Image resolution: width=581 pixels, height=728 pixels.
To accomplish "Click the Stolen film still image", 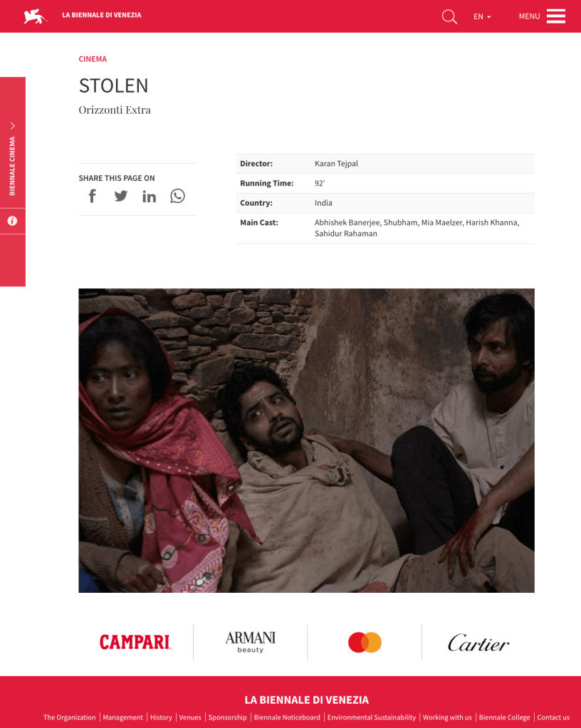I will click(307, 441).
